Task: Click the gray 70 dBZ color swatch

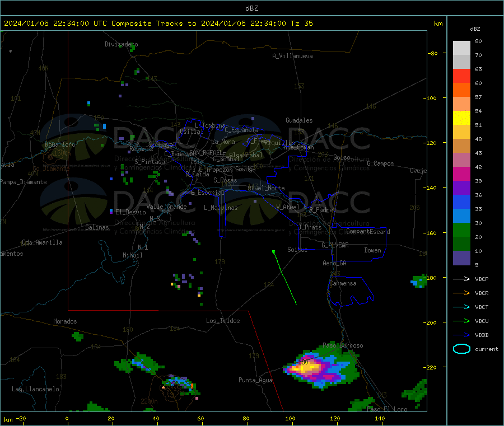Action: pyautogui.click(x=461, y=62)
